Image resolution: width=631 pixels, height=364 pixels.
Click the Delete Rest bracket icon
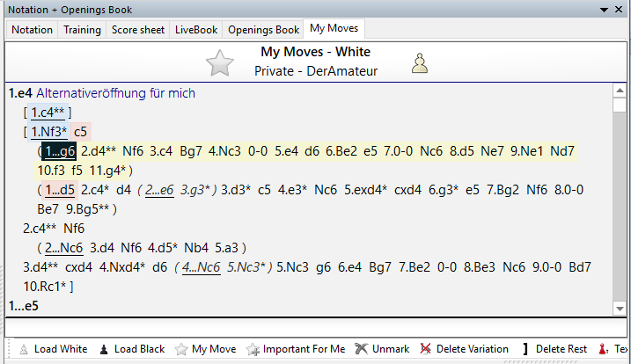525,349
